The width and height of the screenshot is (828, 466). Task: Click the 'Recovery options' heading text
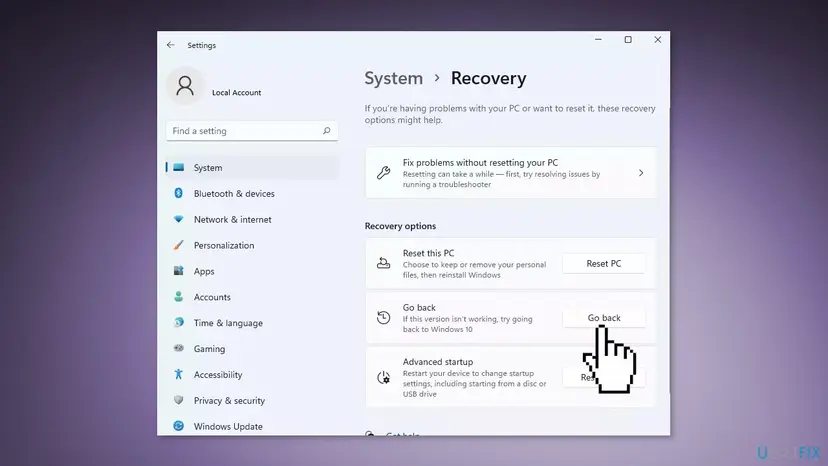(400, 226)
